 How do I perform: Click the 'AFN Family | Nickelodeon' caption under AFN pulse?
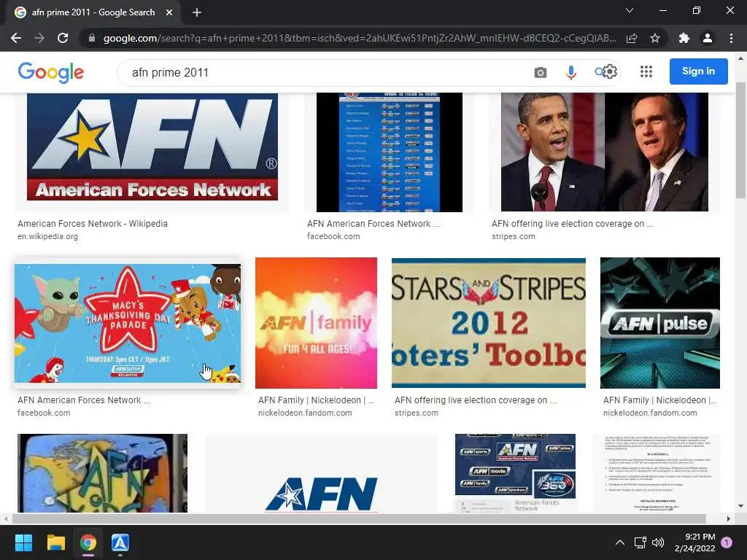659,400
